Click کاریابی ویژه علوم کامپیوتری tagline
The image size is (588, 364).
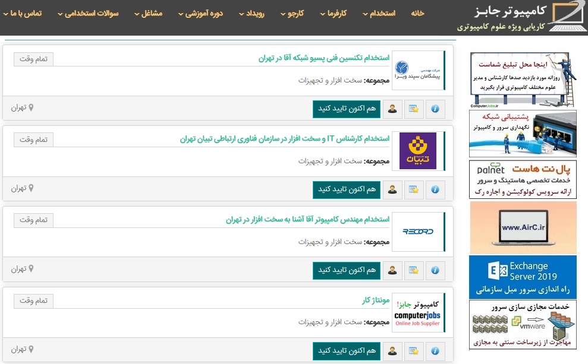pyautogui.click(x=501, y=27)
